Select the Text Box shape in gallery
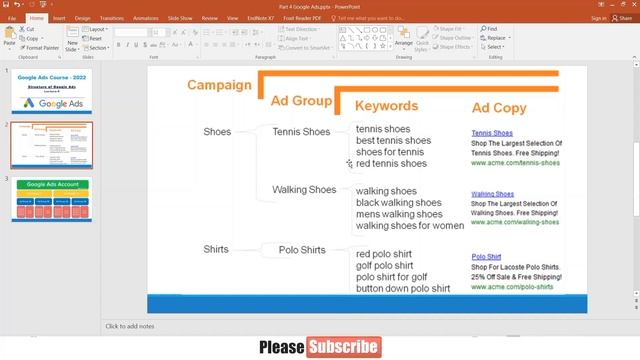This screenshot has width=640, height=360. pyautogui.click(x=343, y=30)
